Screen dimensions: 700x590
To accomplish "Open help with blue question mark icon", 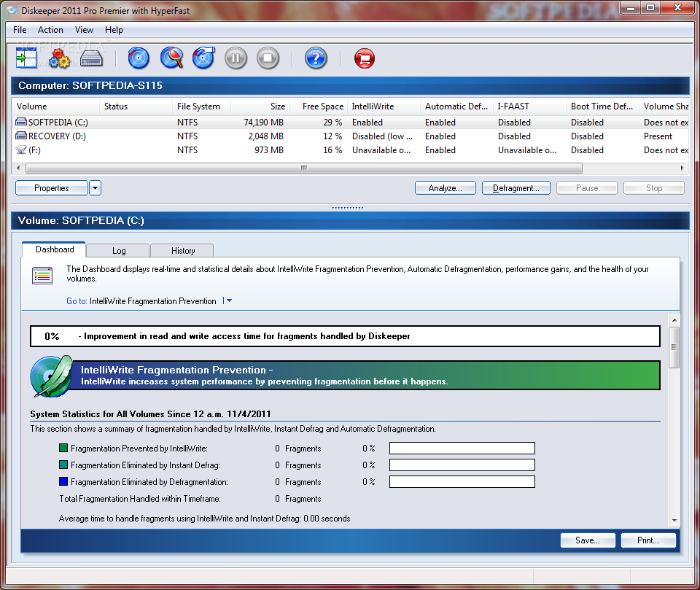I will tap(316, 58).
